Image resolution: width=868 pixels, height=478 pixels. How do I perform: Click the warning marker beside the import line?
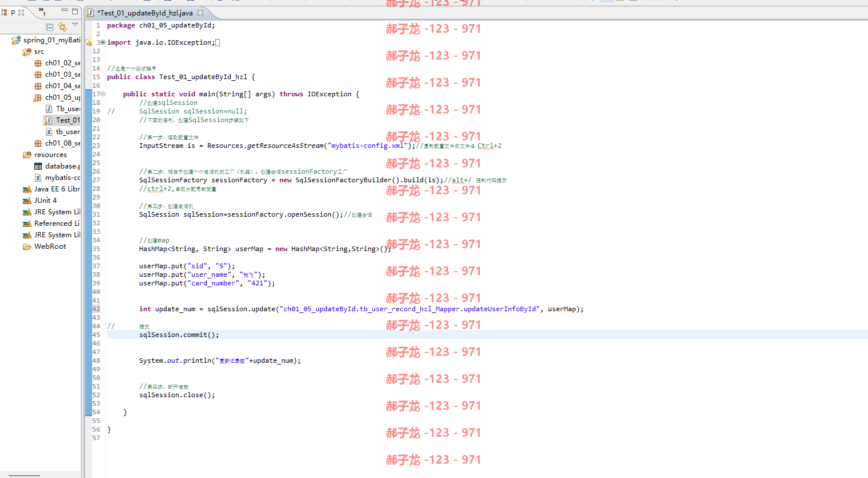89,42
